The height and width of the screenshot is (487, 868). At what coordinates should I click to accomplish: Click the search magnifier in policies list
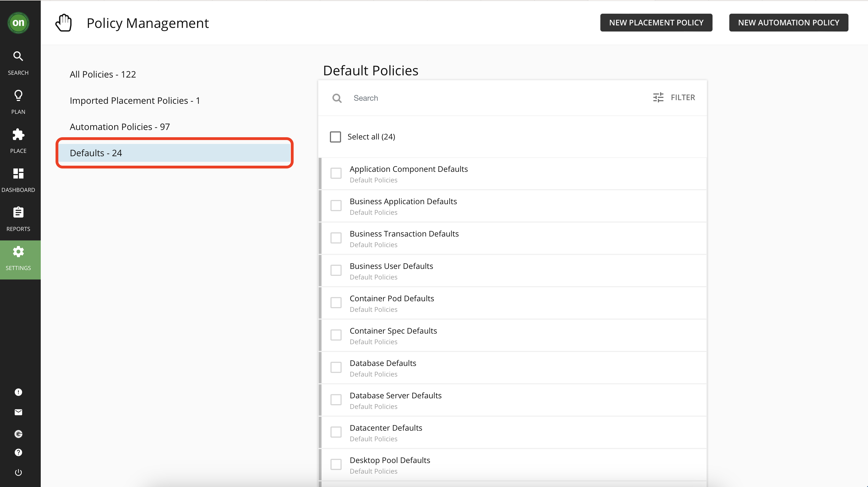click(x=337, y=98)
